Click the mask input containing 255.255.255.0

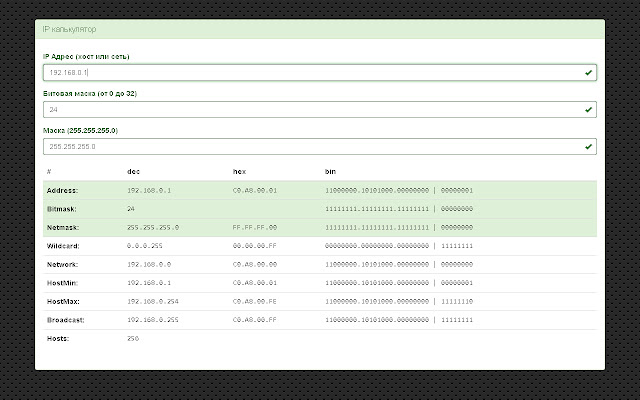point(320,147)
